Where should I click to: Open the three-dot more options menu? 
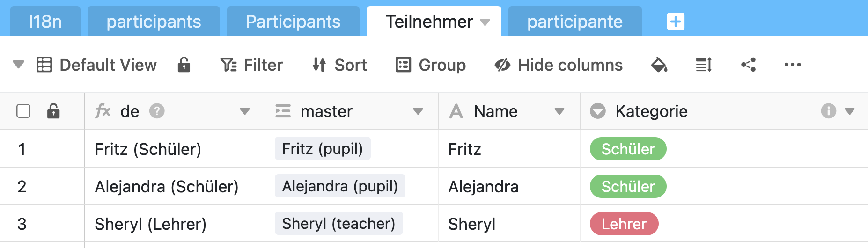point(792,65)
